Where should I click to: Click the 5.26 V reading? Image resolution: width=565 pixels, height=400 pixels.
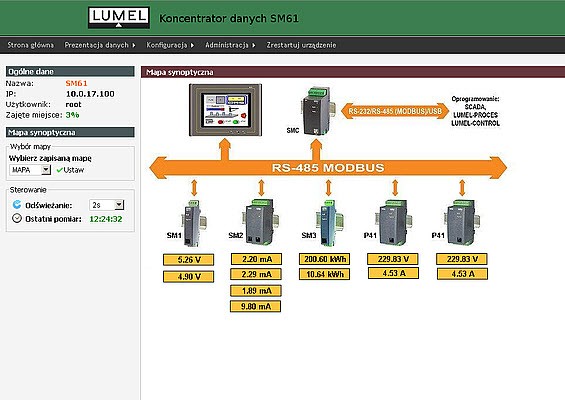(188, 259)
